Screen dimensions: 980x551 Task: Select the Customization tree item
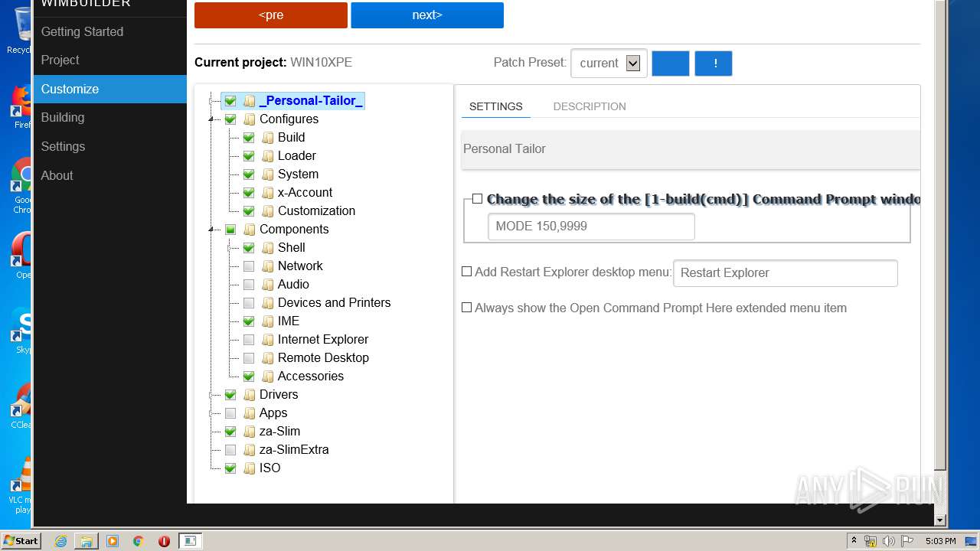(316, 211)
